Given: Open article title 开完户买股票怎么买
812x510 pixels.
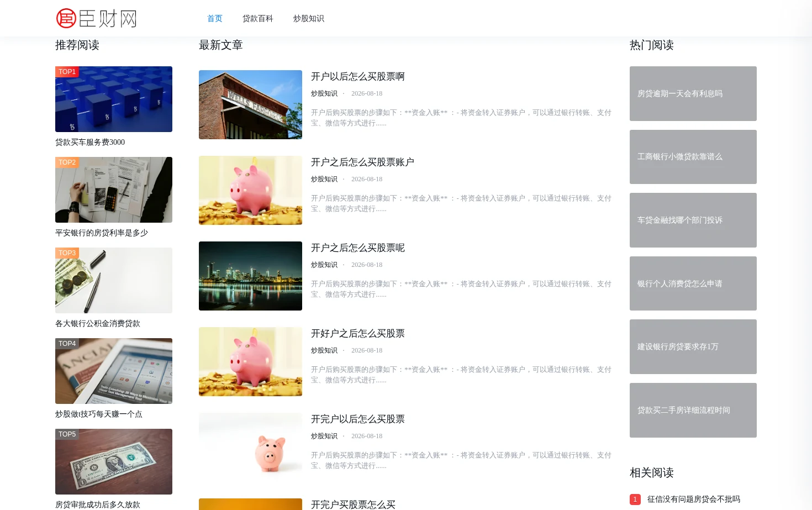Looking at the screenshot, I should click(x=353, y=504).
